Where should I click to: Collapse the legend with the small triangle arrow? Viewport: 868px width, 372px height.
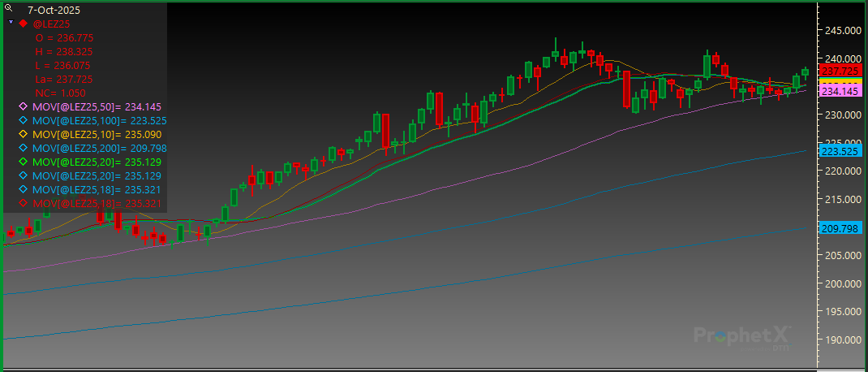pos(11,24)
